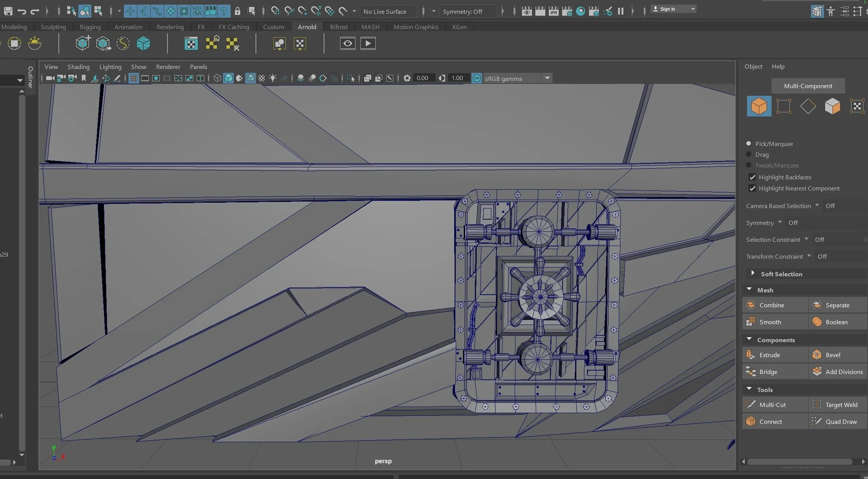Click the Multi-Cut tool icon

click(x=750, y=404)
